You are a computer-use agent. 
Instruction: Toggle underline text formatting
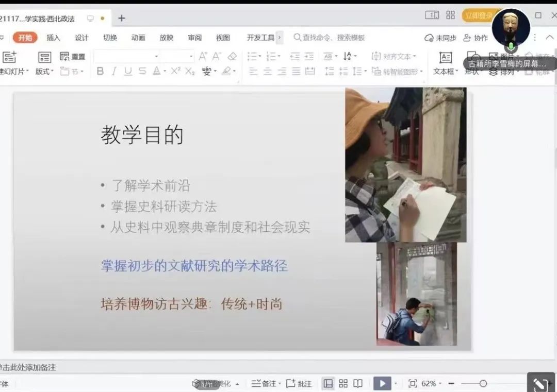click(128, 72)
